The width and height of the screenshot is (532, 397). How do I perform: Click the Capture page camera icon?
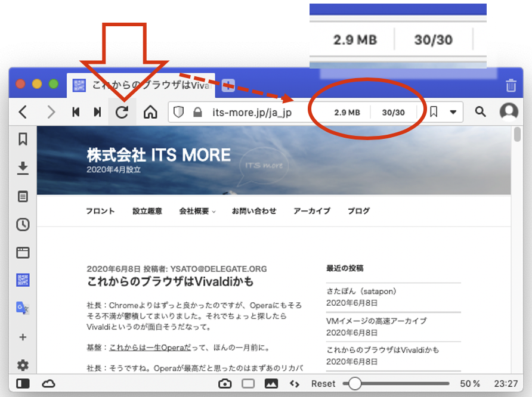coord(225,383)
